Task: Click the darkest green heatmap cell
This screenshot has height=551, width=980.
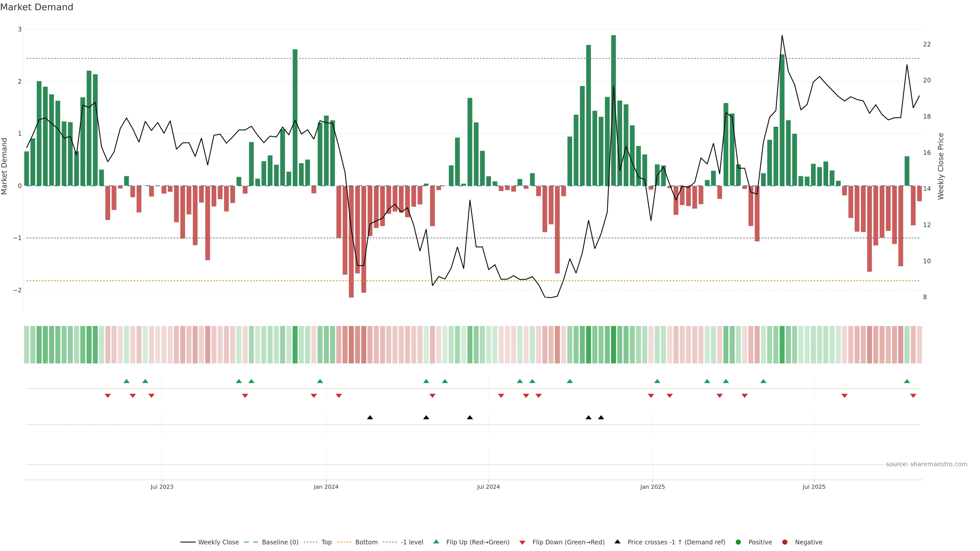Action: [x=613, y=345]
